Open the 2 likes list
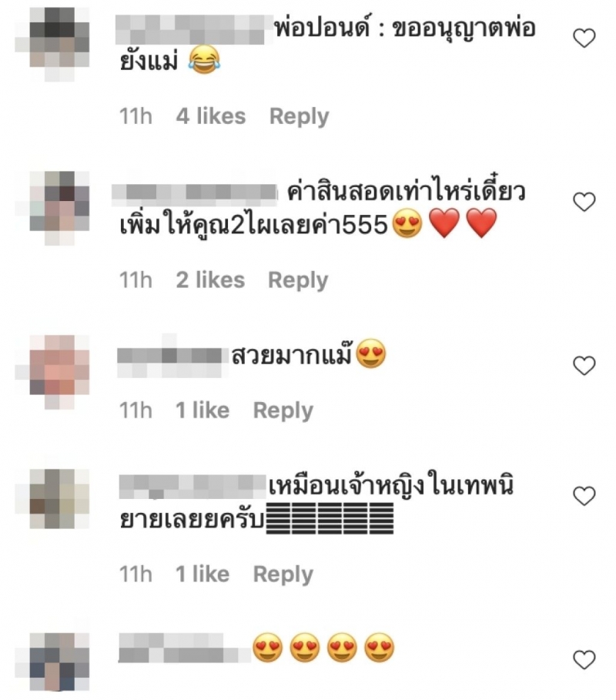The width and height of the screenshot is (616, 700). click(210, 280)
